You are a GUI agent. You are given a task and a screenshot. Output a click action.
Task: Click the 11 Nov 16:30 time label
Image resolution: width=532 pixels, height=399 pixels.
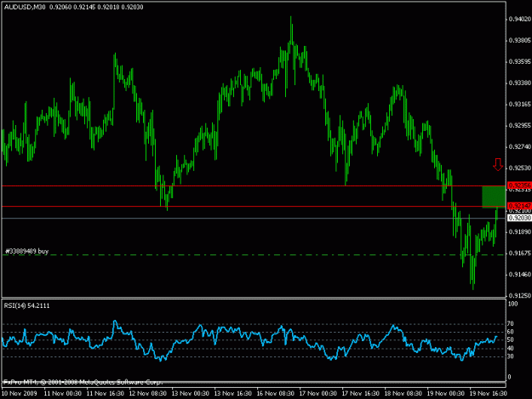point(106,394)
